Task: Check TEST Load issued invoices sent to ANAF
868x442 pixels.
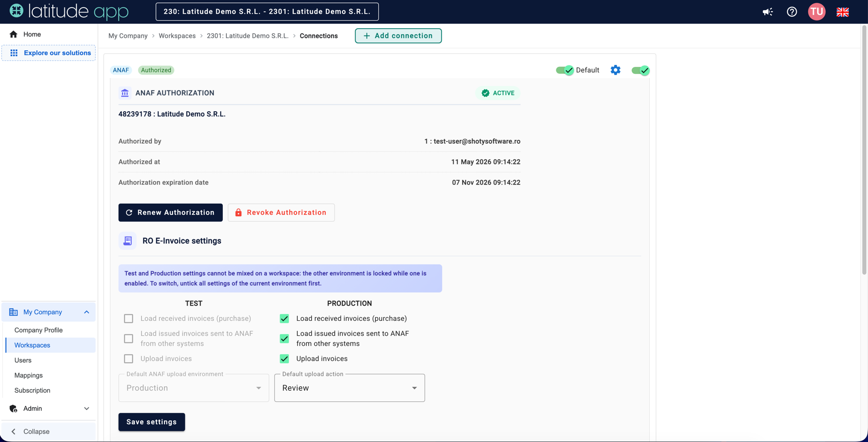Action: (129, 338)
